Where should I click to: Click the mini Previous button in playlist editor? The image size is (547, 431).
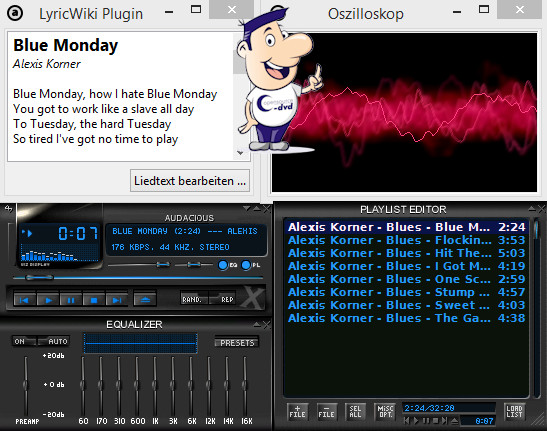click(x=406, y=421)
